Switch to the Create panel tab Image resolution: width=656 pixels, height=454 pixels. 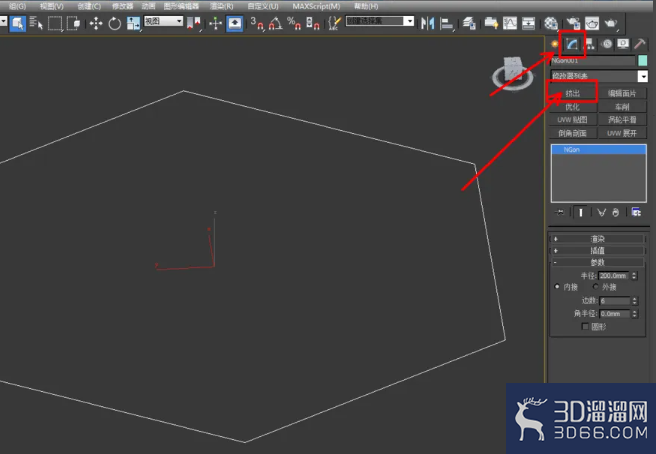click(x=555, y=44)
